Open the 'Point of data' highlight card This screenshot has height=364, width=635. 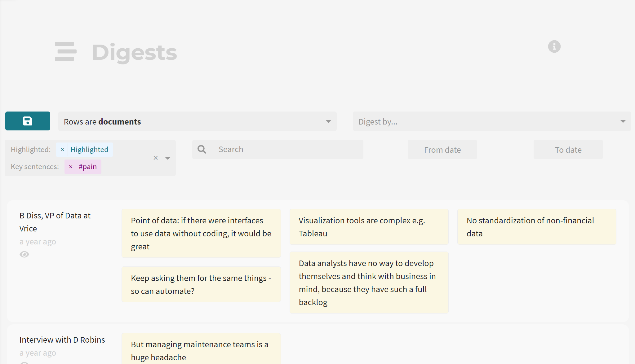(201, 233)
